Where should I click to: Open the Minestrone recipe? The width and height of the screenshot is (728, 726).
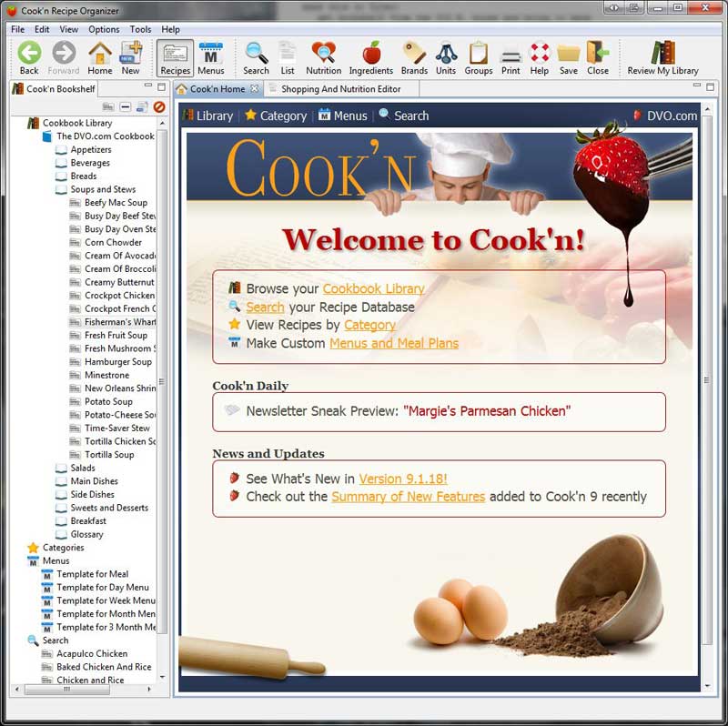click(x=106, y=375)
